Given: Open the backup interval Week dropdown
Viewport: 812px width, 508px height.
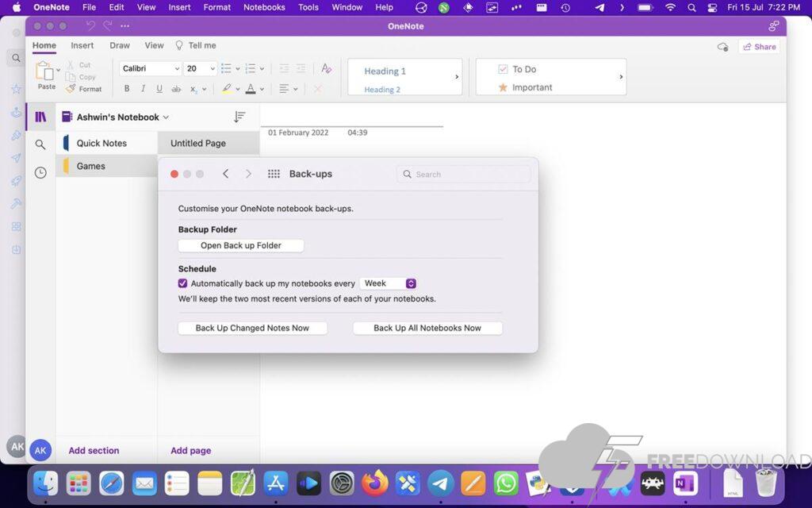Looking at the screenshot, I should (x=388, y=283).
